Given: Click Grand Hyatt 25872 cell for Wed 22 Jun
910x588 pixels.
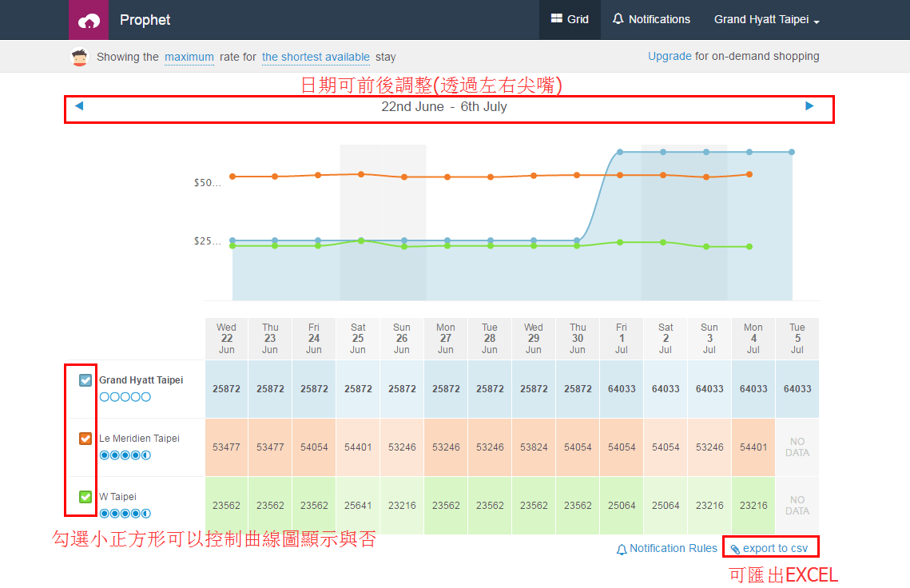Looking at the screenshot, I should tap(226, 389).
